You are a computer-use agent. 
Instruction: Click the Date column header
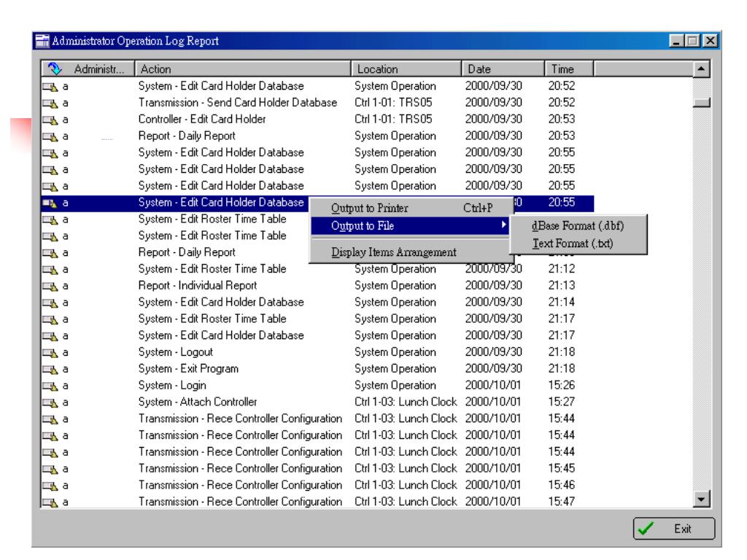pyautogui.click(x=503, y=69)
